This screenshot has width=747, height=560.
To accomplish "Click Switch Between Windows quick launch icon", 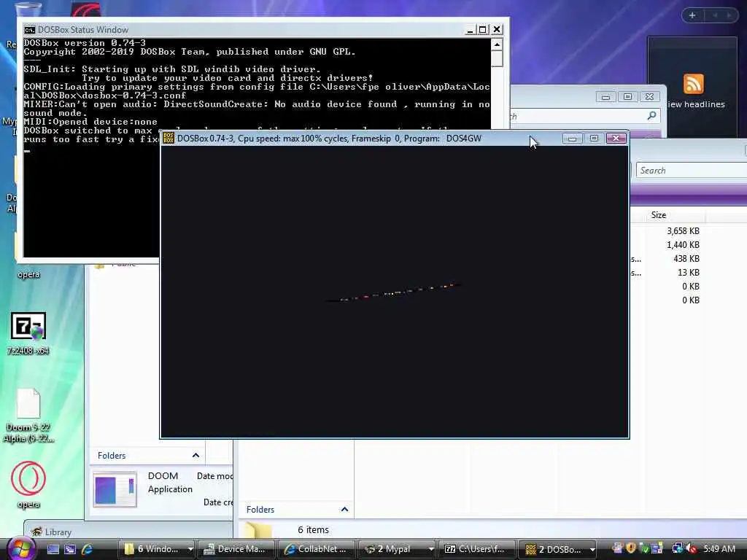I will 70,549.
